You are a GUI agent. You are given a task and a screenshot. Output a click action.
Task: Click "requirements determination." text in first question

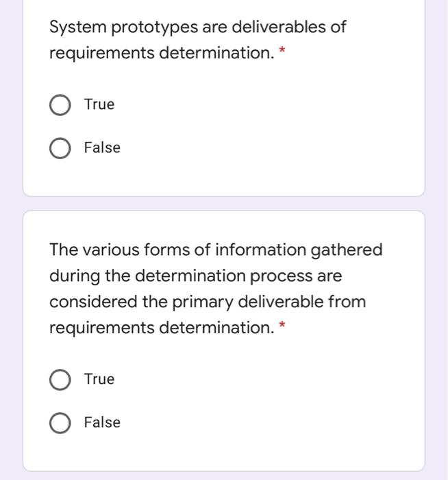(162, 53)
